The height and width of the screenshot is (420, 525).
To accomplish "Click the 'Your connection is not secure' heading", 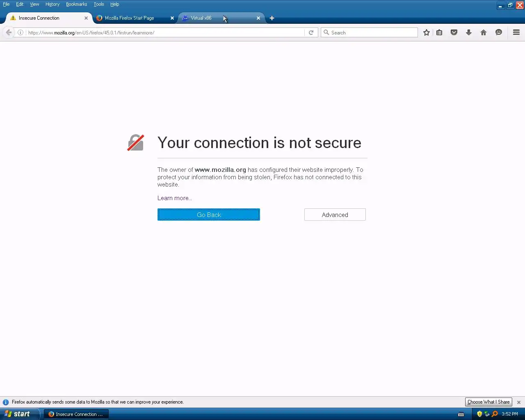I will 260,143.
